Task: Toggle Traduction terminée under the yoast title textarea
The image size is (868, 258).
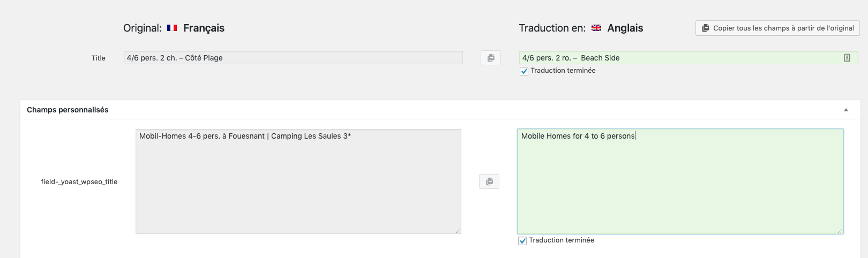Action: click(522, 241)
